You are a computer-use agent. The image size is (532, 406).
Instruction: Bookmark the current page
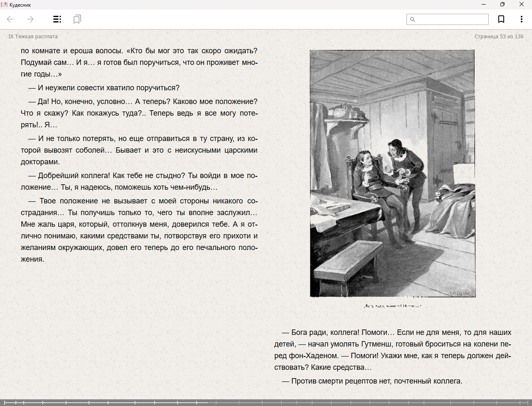(x=501, y=19)
